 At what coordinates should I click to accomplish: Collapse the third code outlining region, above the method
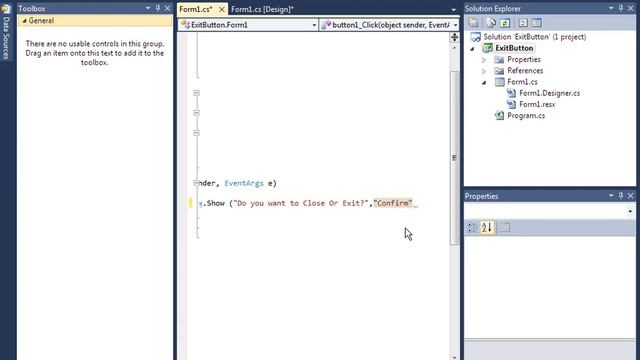196,133
